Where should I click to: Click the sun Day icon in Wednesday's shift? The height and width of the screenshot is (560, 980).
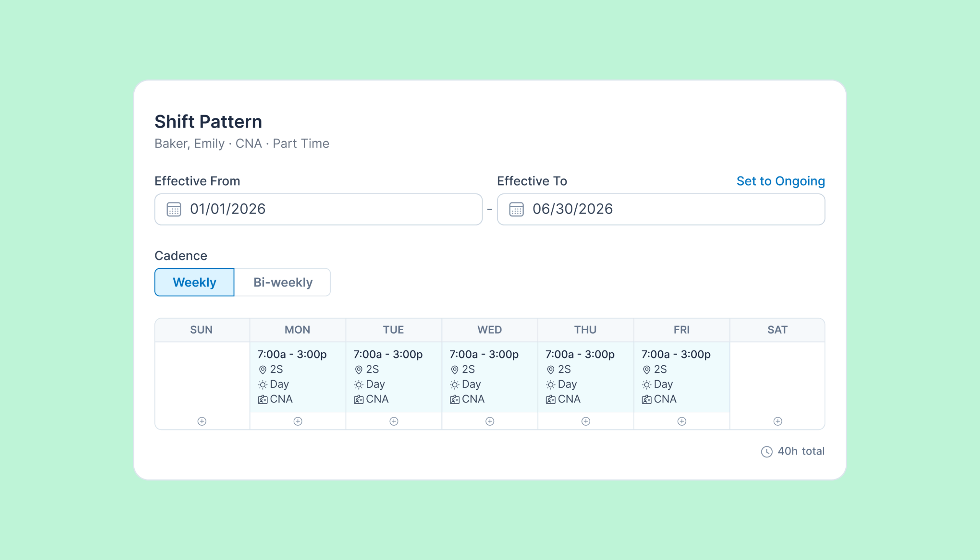[x=455, y=385]
